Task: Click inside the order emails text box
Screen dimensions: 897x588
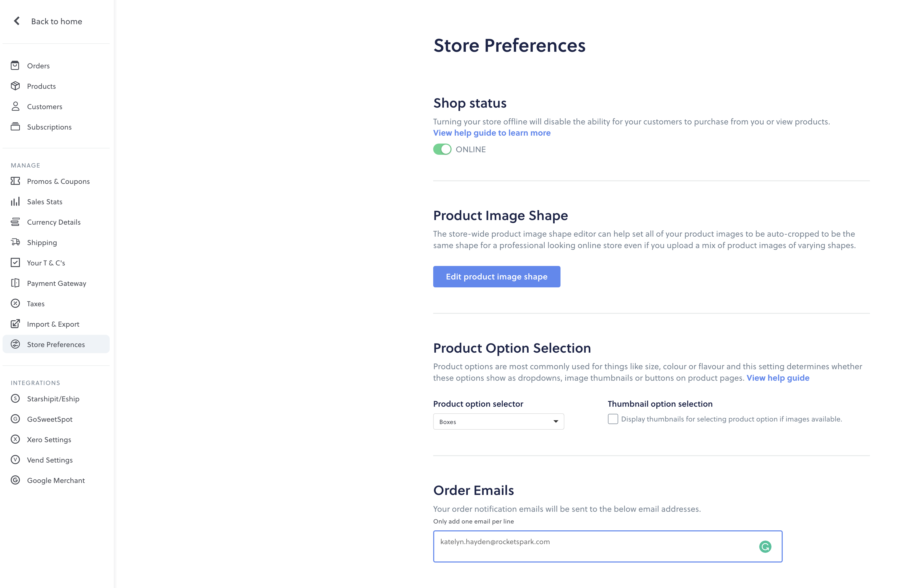Action: coord(607,546)
